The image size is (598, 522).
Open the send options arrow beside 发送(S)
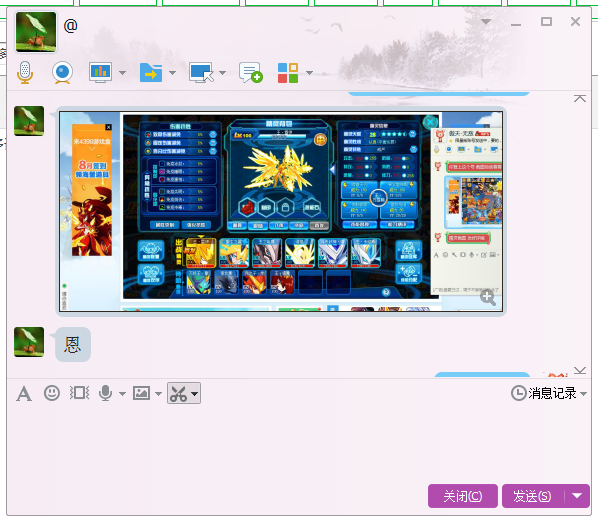(x=577, y=496)
